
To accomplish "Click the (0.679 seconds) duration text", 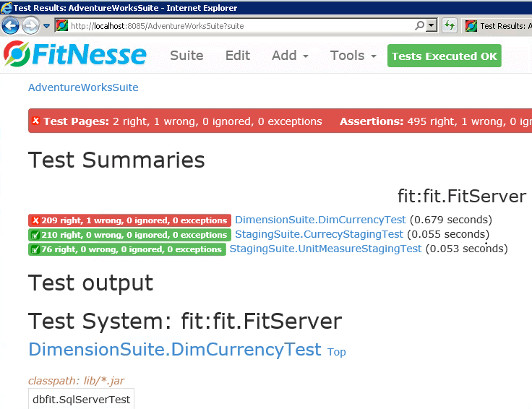I will point(451,220).
